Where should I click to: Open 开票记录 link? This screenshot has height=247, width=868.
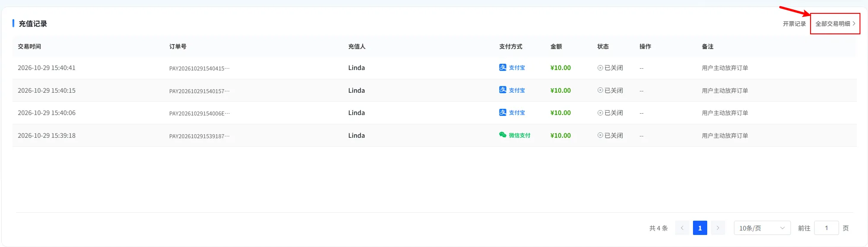pyautogui.click(x=795, y=24)
